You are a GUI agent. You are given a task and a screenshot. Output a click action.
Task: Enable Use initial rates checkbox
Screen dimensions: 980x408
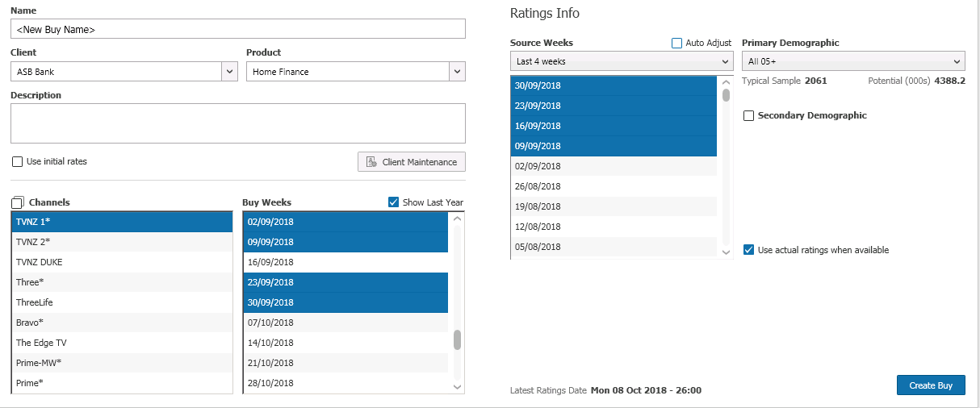18,161
